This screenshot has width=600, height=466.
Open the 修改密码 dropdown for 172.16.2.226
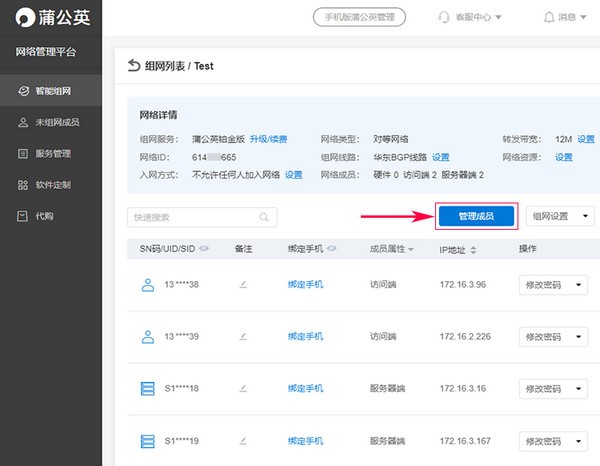556,337
